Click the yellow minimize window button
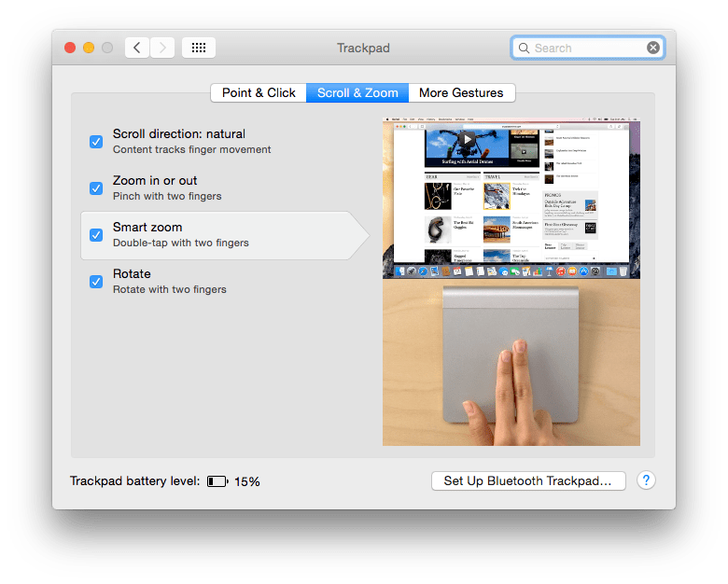Screen dimensions: 728x584 coord(89,48)
